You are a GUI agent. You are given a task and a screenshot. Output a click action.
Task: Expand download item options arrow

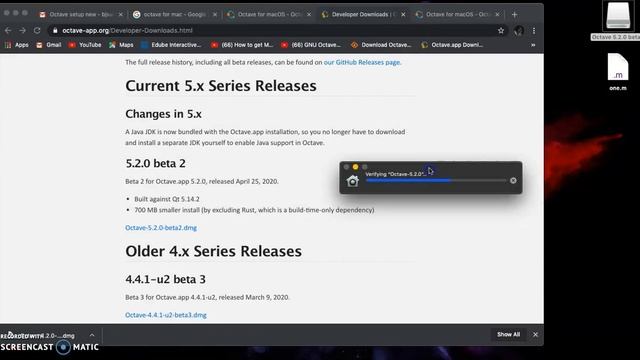point(92,335)
